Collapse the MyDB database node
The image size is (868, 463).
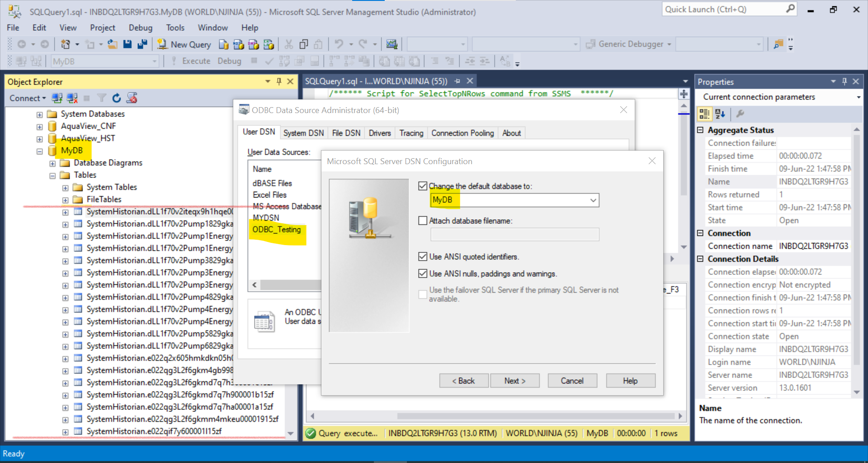coord(40,151)
